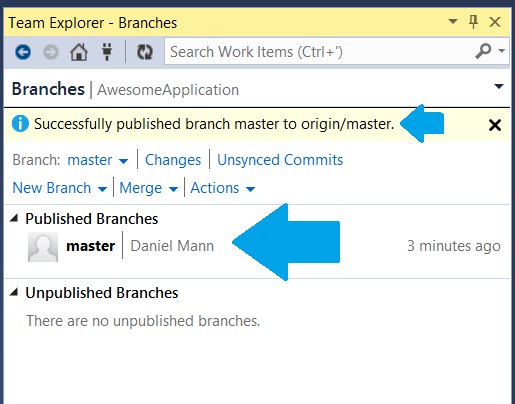The height and width of the screenshot is (404, 515).
Task: Click the search magnifier icon
Action: click(x=483, y=51)
